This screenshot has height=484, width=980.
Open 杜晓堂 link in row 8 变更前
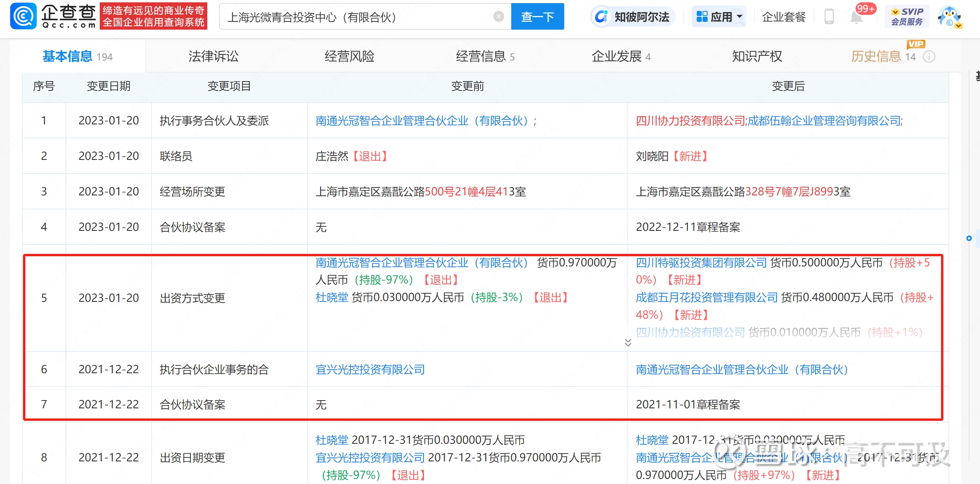pos(332,440)
